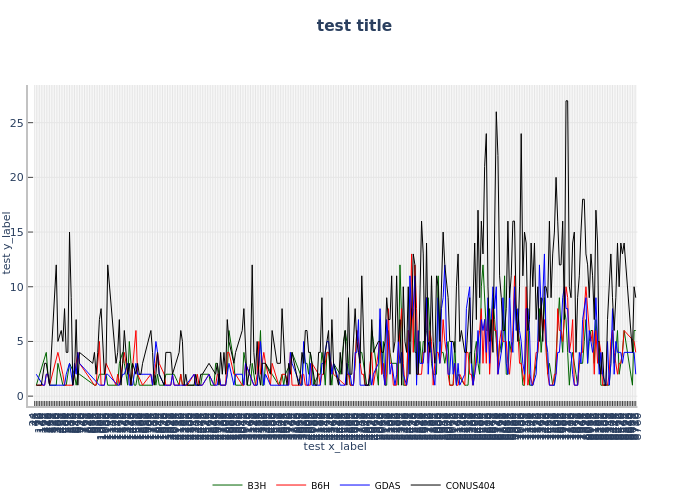Hide the B6H series via legend label

point(320,486)
